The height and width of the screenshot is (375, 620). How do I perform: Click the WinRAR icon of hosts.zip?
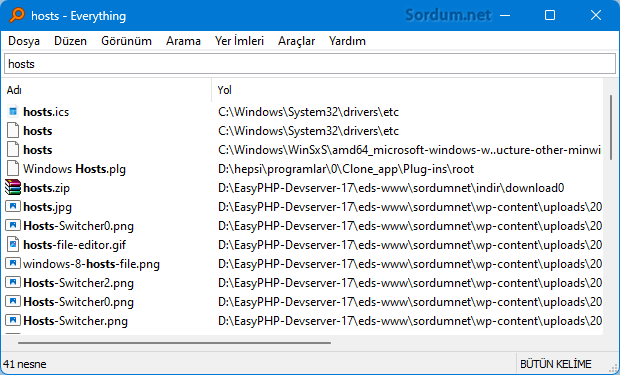pyautogui.click(x=13, y=188)
